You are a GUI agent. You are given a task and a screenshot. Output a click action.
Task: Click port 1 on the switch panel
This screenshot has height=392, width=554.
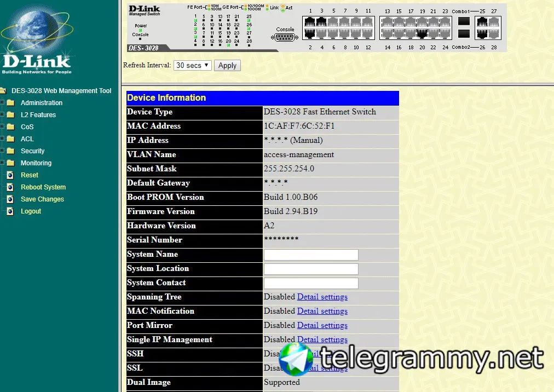pos(310,22)
